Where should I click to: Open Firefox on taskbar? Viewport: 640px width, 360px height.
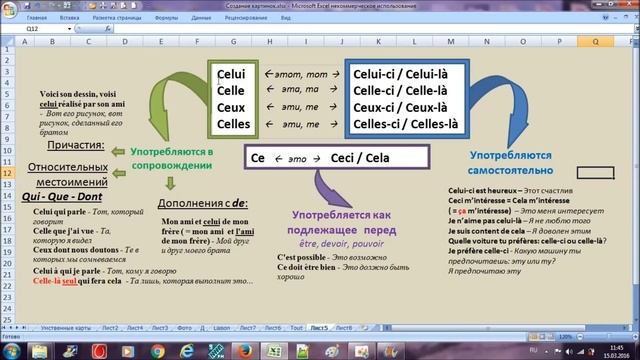(245, 351)
